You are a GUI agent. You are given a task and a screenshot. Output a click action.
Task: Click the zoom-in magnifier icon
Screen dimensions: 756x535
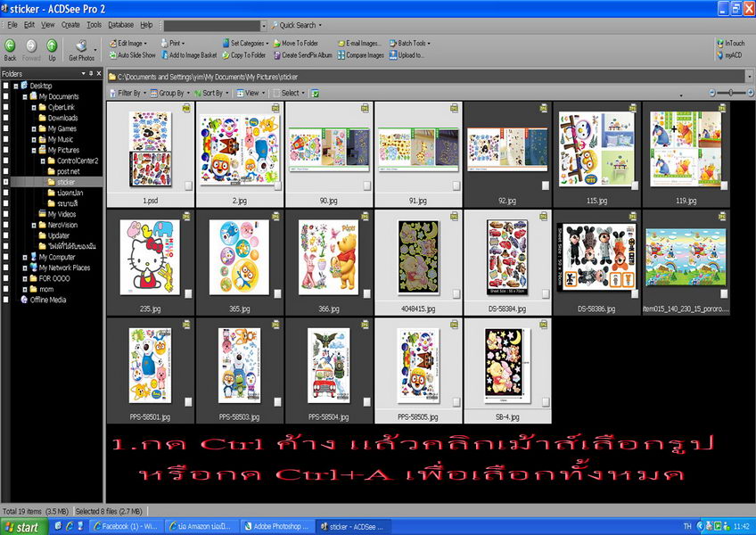(x=751, y=92)
